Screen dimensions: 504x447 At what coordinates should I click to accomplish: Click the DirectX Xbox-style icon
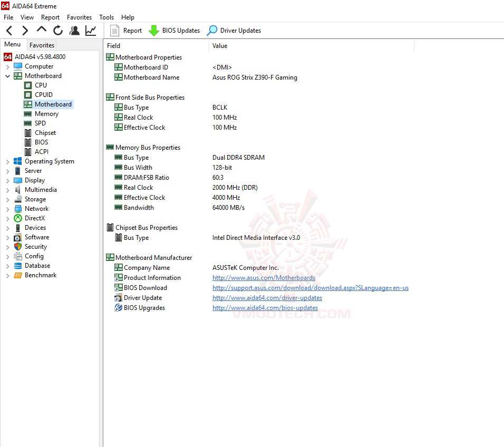[18, 218]
